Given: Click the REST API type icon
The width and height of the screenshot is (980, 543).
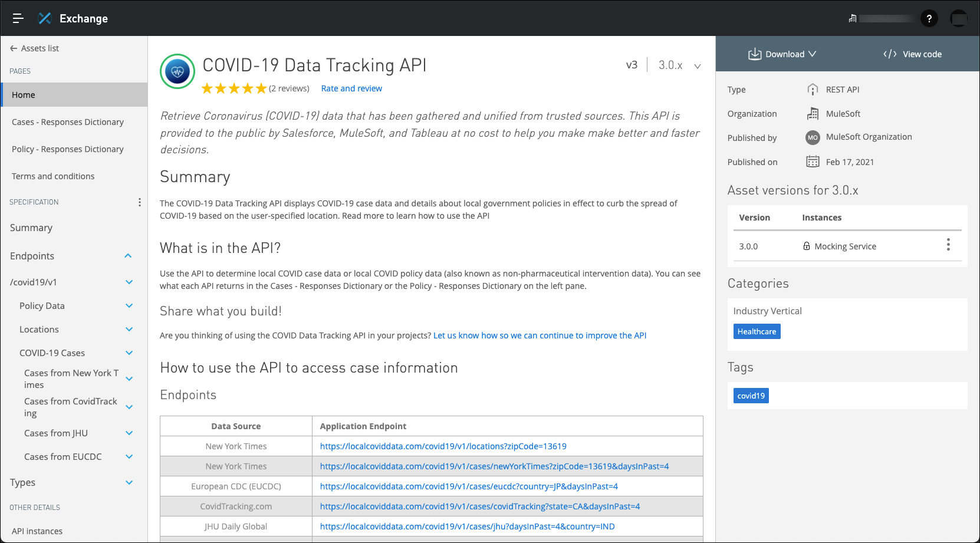Looking at the screenshot, I should click(x=813, y=90).
